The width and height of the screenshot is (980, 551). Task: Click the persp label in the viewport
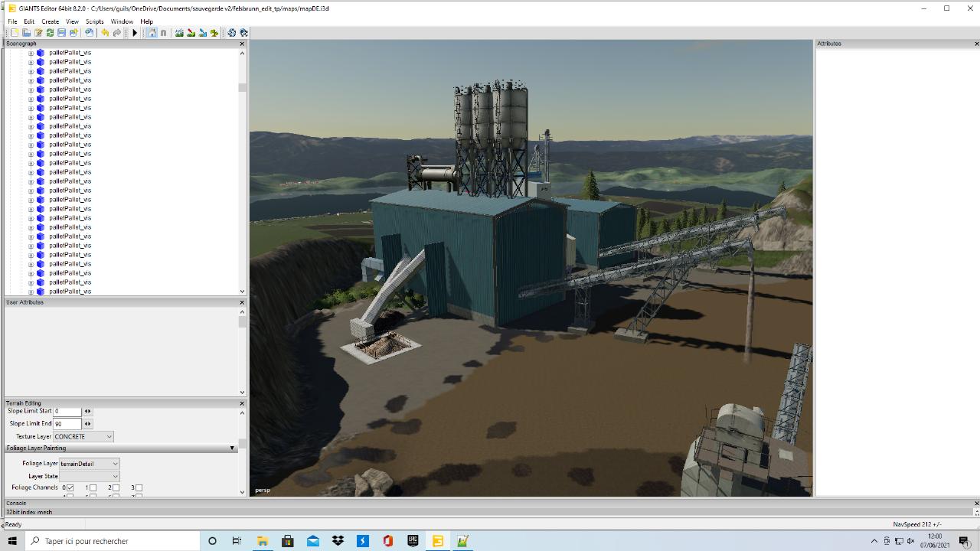[x=263, y=491]
